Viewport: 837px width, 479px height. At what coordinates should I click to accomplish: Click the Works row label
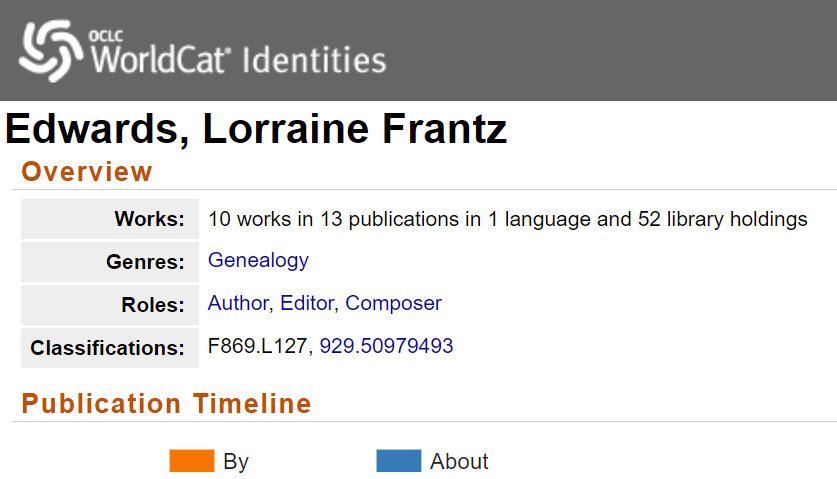(x=149, y=219)
